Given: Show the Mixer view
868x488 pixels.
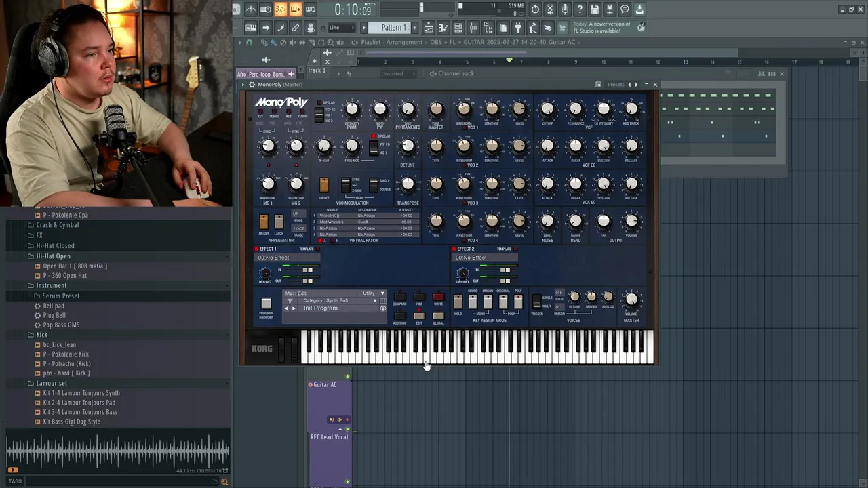Looking at the screenshot, I should pyautogui.click(x=473, y=28).
